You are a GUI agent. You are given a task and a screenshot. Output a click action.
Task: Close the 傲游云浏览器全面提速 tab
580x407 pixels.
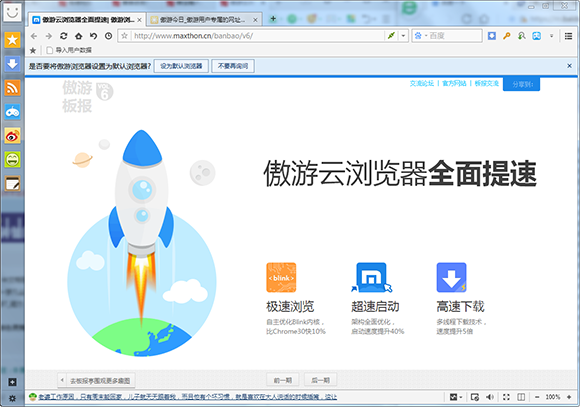tap(139, 20)
